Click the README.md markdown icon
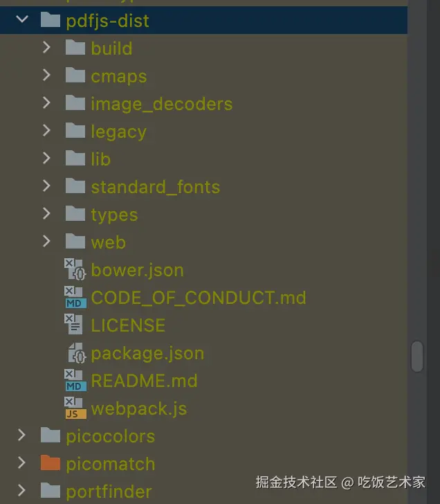The image size is (440, 504). [x=75, y=381]
